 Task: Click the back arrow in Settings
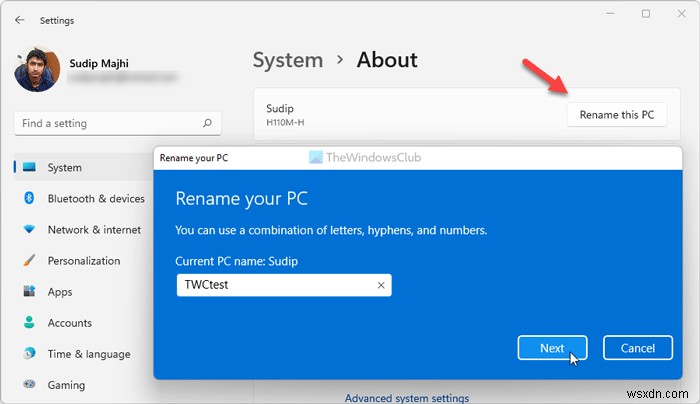(19, 20)
